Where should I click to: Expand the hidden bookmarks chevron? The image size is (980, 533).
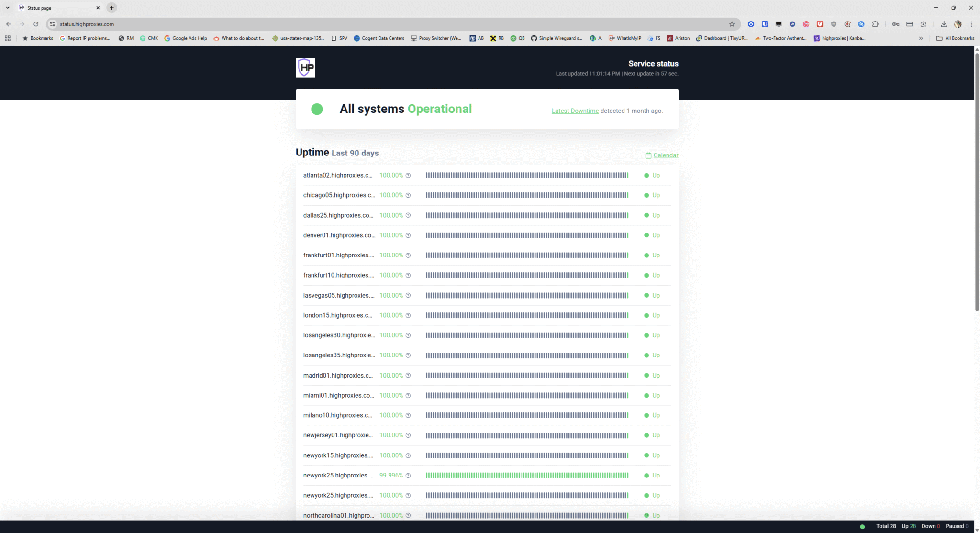tap(921, 38)
